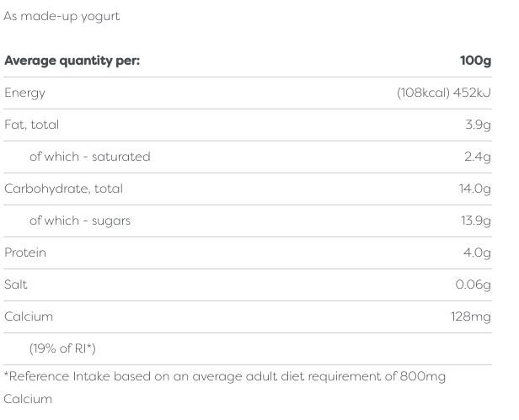This screenshot has height=420, width=519.
Task: Select the 0.06g salt value
Action: pos(473,284)
